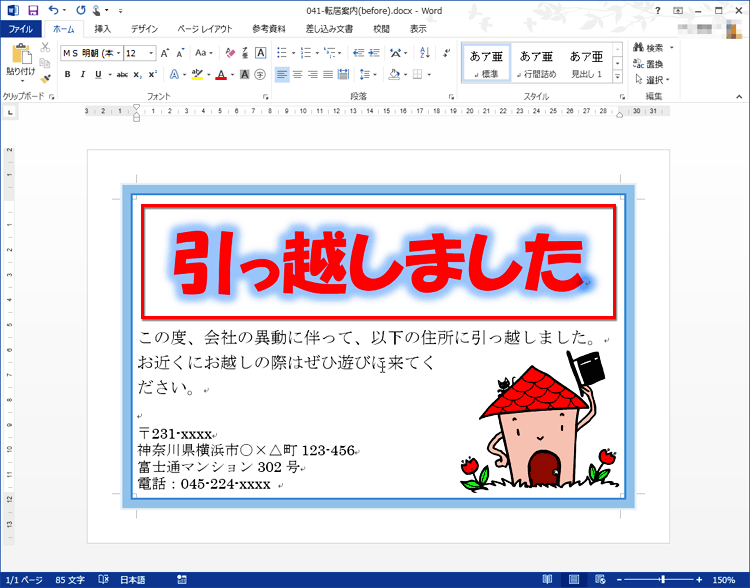This screenshot has height=588, width=750.
Task: Select the house illustration image
Action: [540, 421]
